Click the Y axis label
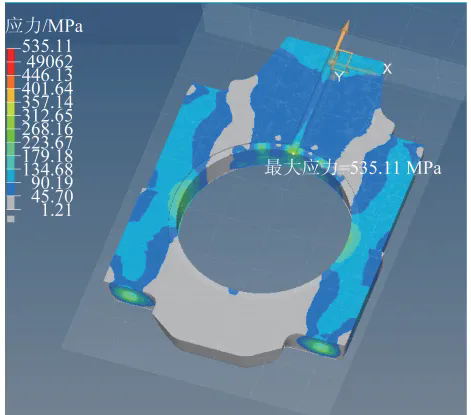Viewport: 471px width, 415px height. point(339,77)
